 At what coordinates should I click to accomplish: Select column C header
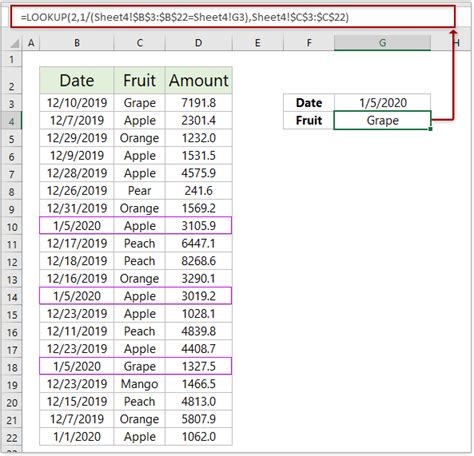coord(139,43)
